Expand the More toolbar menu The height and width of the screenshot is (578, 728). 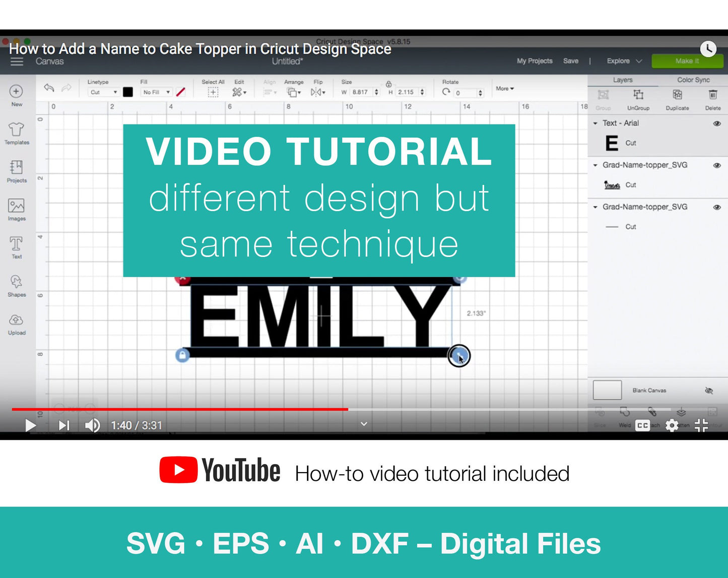505,89
